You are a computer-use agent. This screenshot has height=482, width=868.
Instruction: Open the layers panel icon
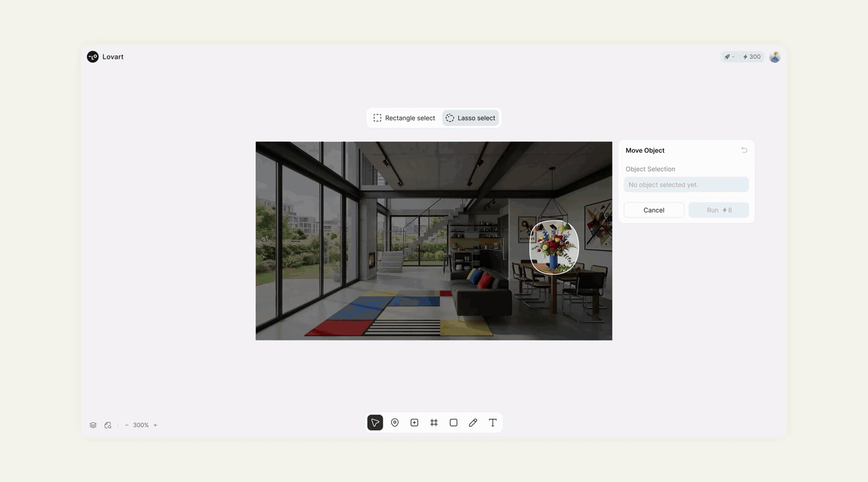pos(93,425)
